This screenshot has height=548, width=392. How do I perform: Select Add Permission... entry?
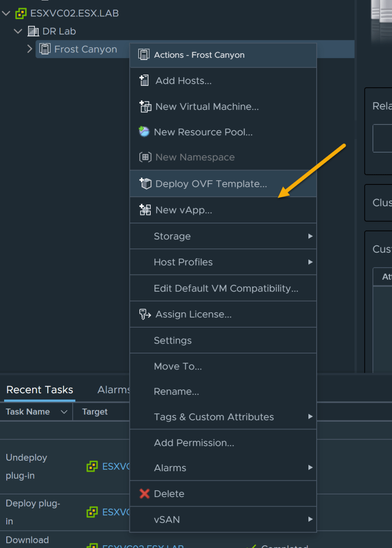[x=223, y=443]
